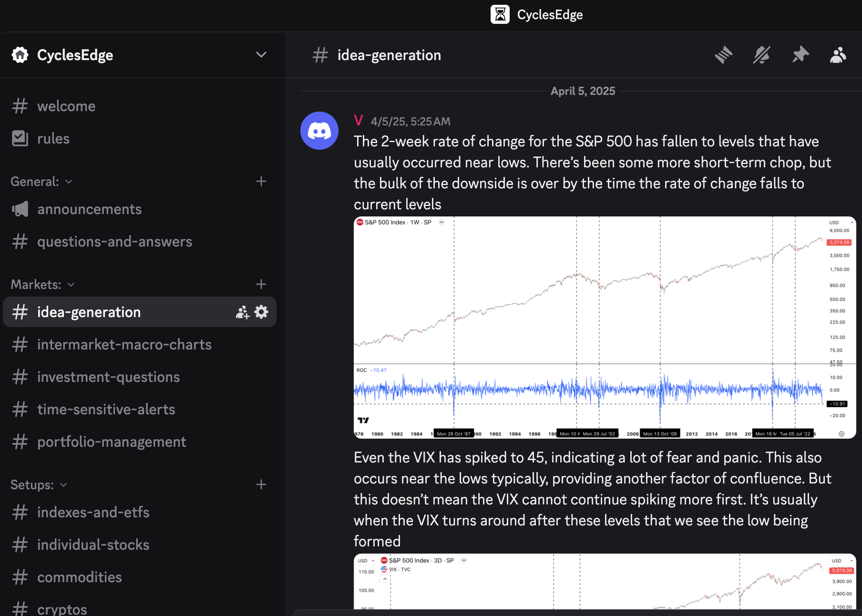Add a channel to General category
The width and height of the screenshot is (862, 616).
tap(261, 181)
